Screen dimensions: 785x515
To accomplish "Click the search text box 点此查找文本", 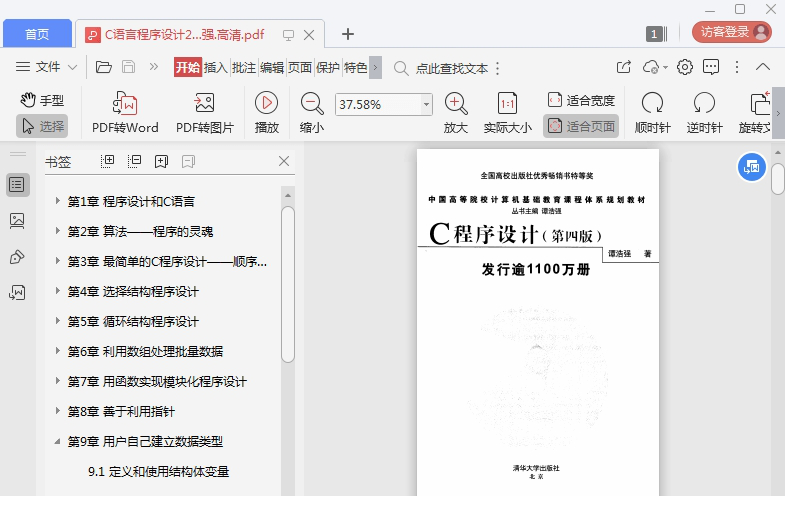I will click(452, 69).
